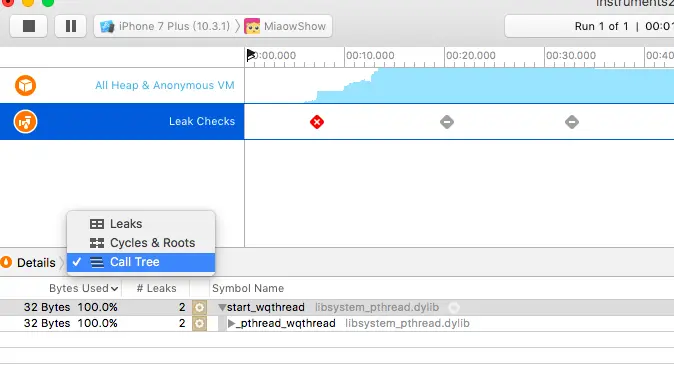
Task: Click libsystem_pthread.dylib in _pthread_wqthread row
Action: (407, 323)
